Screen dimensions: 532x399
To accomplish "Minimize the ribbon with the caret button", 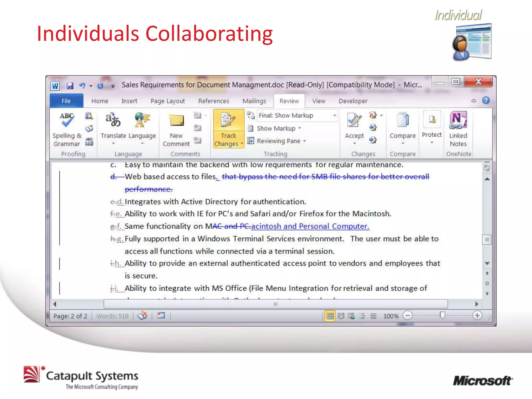I will pos(474,101).
